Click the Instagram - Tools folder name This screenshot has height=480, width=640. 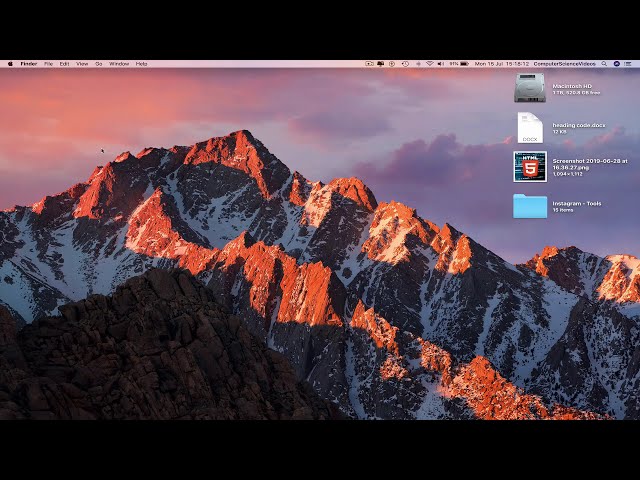577,203
